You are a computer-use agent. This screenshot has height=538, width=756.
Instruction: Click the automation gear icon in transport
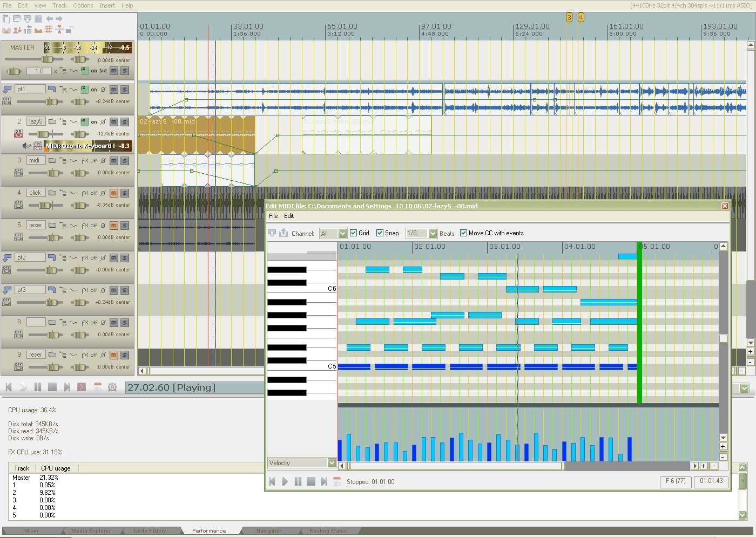pos(112,387)
